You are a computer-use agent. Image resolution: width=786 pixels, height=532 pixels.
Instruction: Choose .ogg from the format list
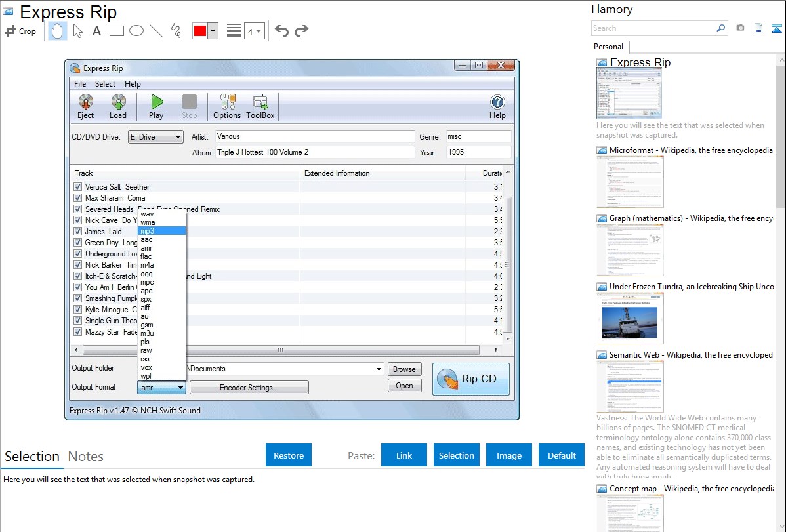pyautogui.click(x=161, y=274)
